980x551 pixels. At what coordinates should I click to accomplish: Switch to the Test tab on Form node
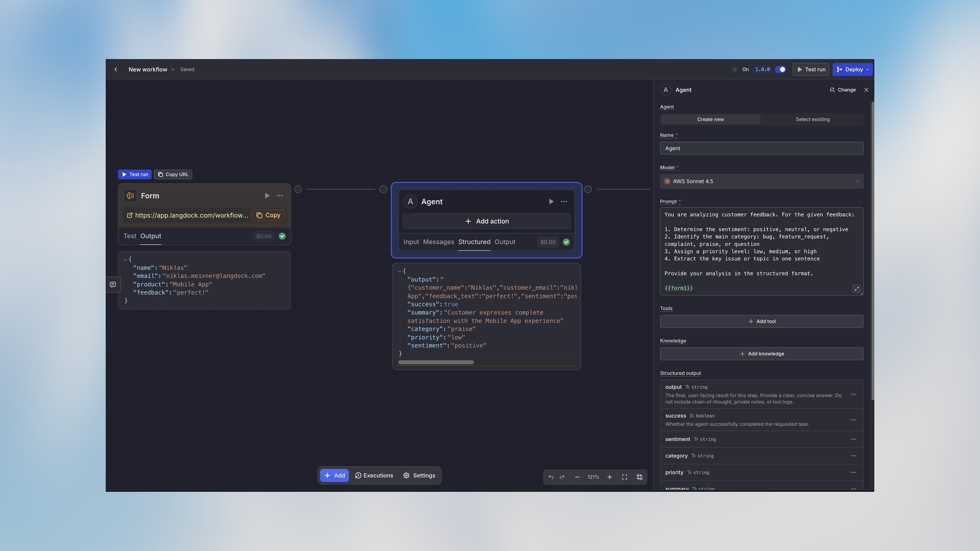pos(130,236)
